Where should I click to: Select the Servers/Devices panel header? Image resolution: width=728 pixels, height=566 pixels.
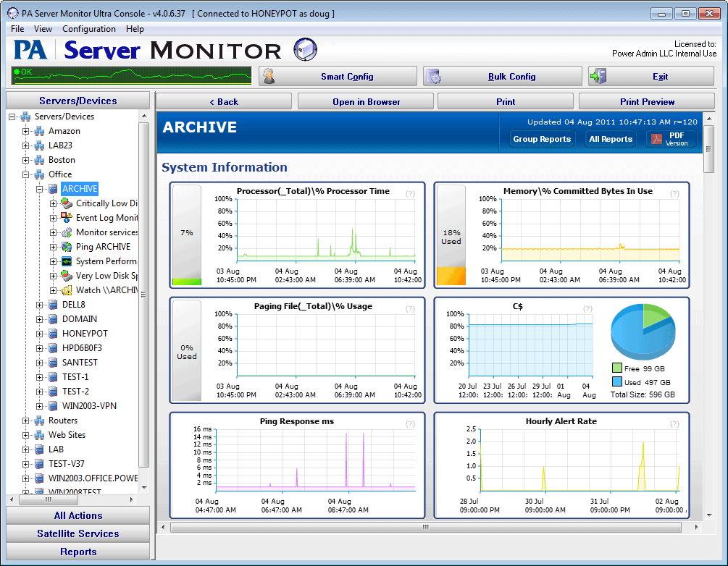[x=78, y=101]
